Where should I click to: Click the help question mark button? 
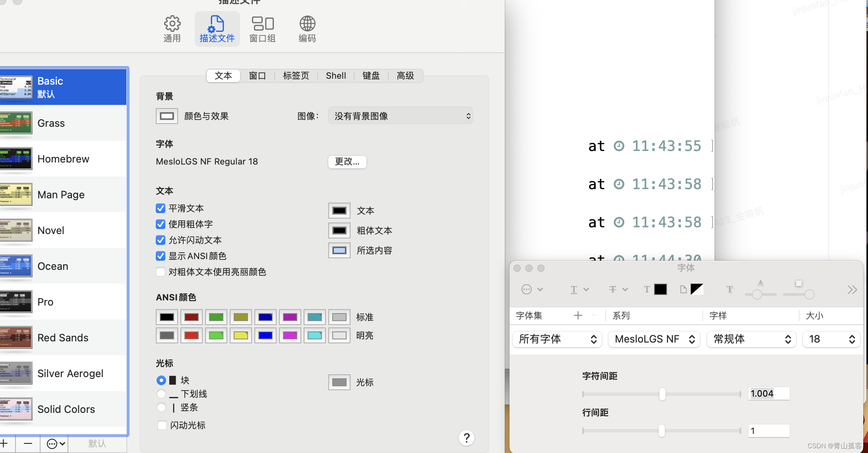(467, 438)
